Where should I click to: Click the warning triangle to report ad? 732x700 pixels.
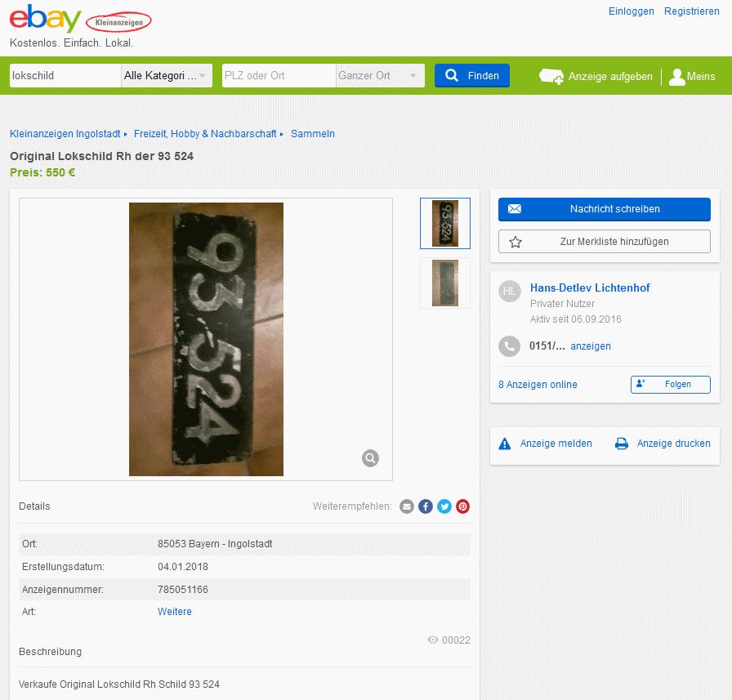click(505, 444)
